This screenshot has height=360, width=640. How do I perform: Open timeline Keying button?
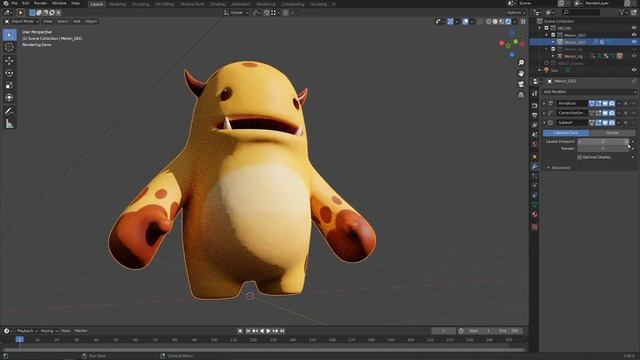[x=49, y=331]
